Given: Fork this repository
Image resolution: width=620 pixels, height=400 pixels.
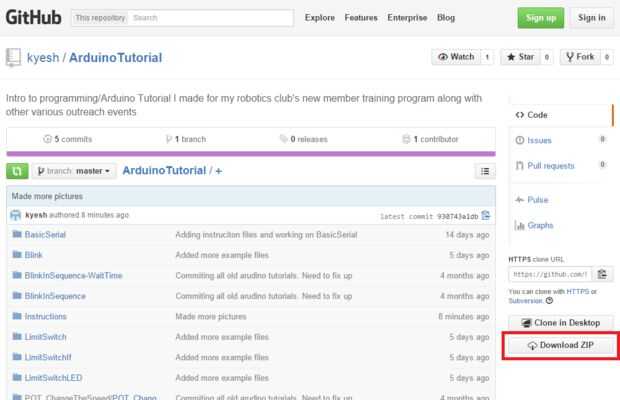Looking at the screenshot, I should (580, 57).
